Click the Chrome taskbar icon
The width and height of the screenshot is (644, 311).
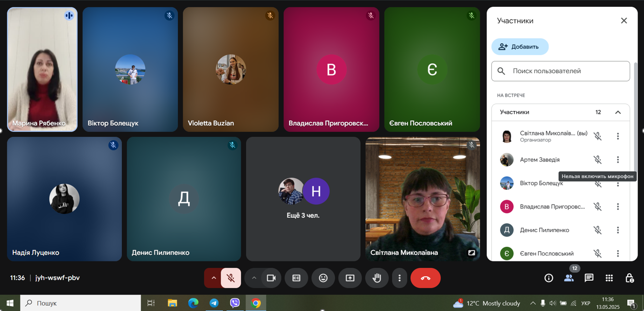click(256, 303)
